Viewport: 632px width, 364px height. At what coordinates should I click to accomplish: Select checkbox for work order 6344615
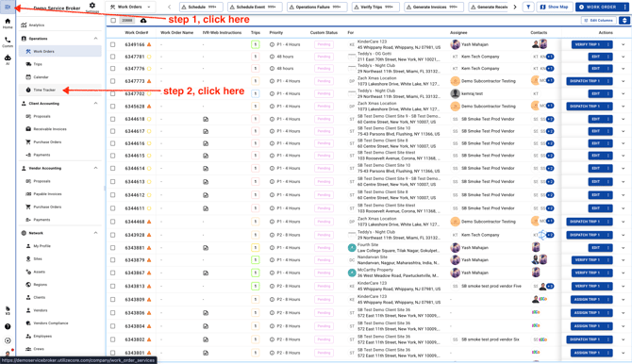click(113, 156)
